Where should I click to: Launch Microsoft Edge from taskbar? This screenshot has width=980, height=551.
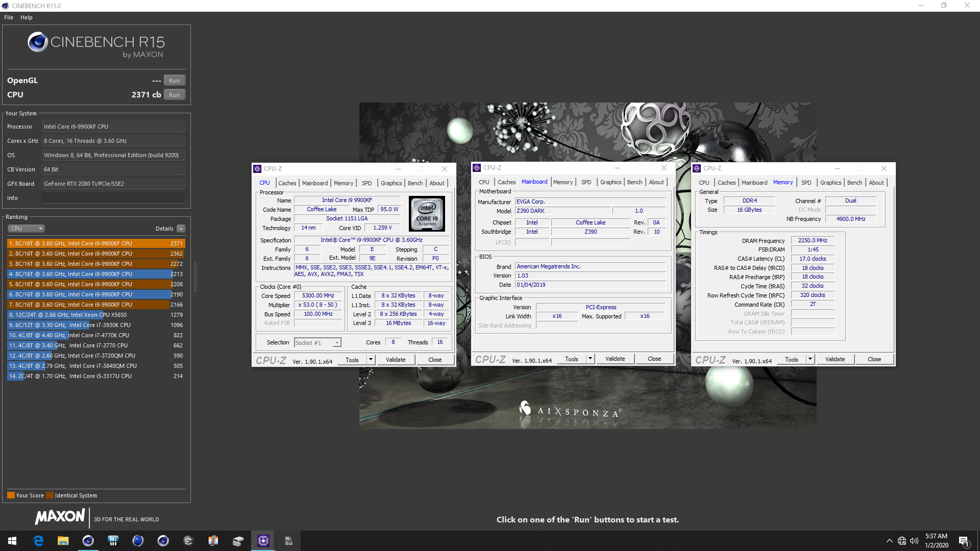pyautogui.click(x=38, y=541)
